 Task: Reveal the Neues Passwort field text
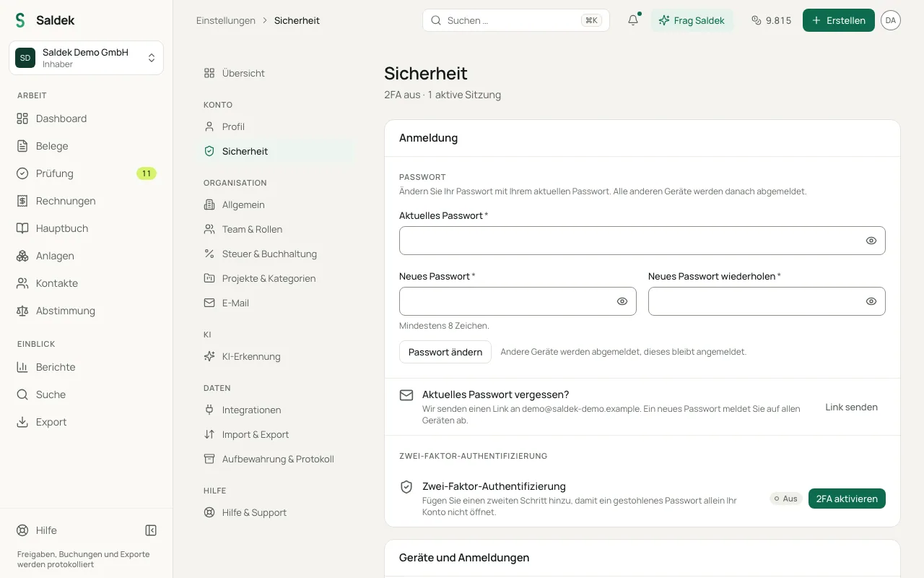(x=622, y=301)
